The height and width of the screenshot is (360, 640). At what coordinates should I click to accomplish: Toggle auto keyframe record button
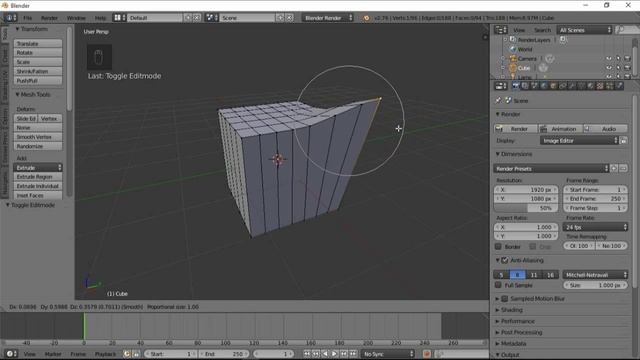[x=427, y=354]
